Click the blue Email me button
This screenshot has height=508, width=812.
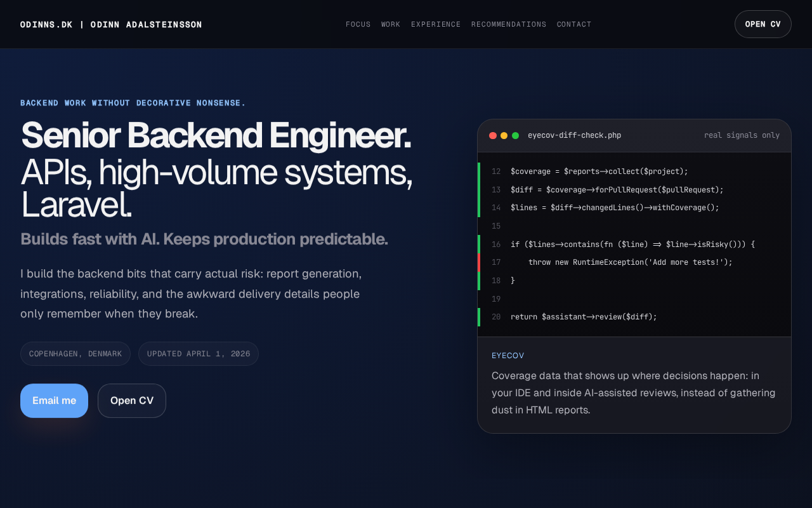[54, 401]
